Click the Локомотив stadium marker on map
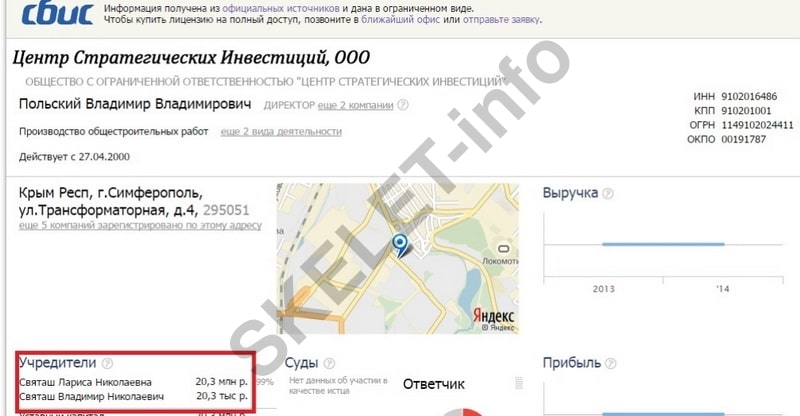The width and height of the screenshot is (800, 416). [504, 249]
